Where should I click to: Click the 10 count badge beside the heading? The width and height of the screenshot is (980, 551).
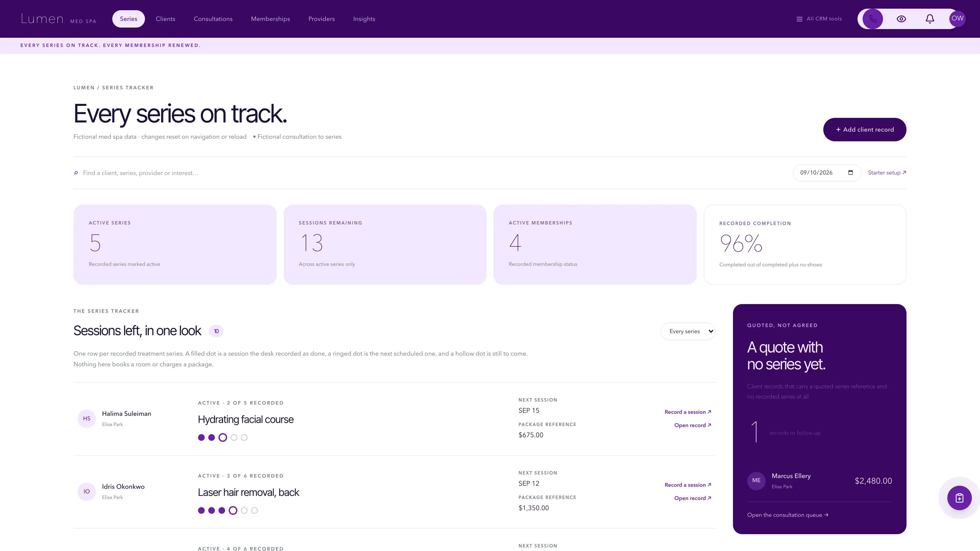pos(216,331)
